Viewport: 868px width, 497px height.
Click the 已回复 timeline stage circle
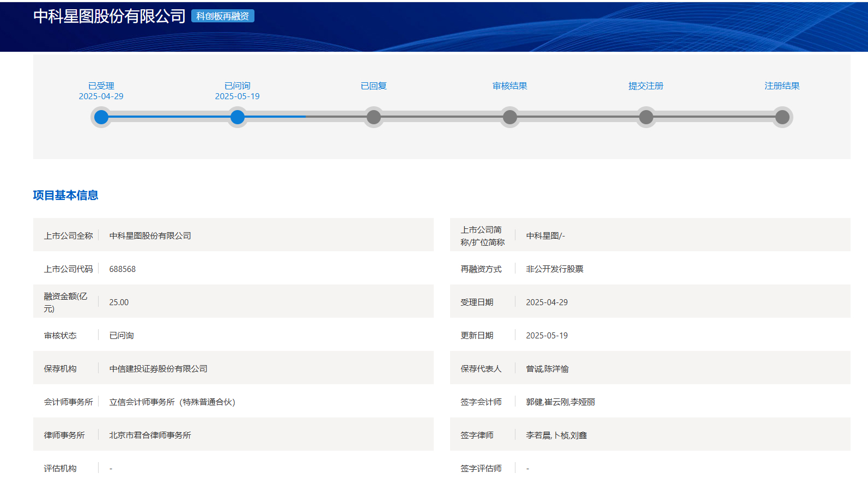tap(374, 117)
